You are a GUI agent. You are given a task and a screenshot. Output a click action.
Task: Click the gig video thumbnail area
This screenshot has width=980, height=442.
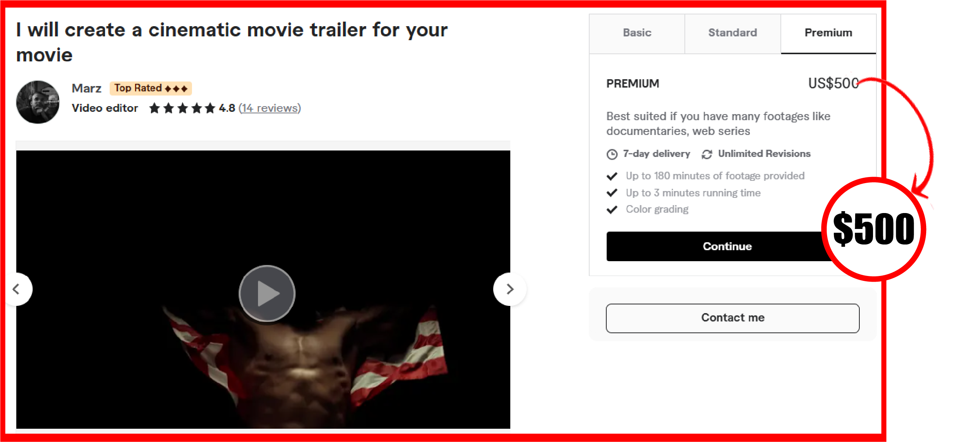263,289
